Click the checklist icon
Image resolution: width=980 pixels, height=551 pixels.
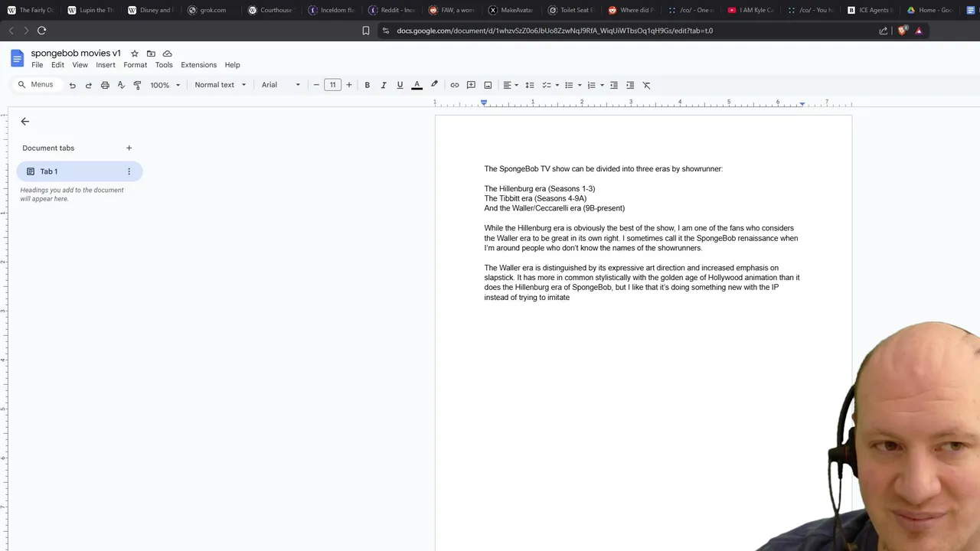[x=547, y=85]
